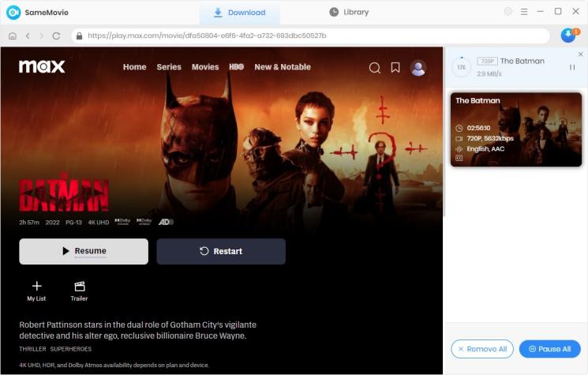Image resolution: width=588 pixels, height=375 pixels.
Task: Click the 2.9 MB/s download speed text
Action: pyautogui.click(x=489, y=74)
